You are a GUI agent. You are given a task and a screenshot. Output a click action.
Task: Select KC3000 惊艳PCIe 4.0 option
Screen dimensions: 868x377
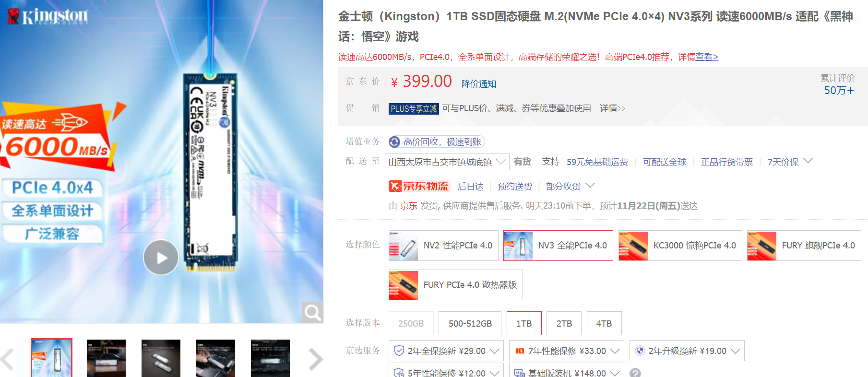[680, 246]
